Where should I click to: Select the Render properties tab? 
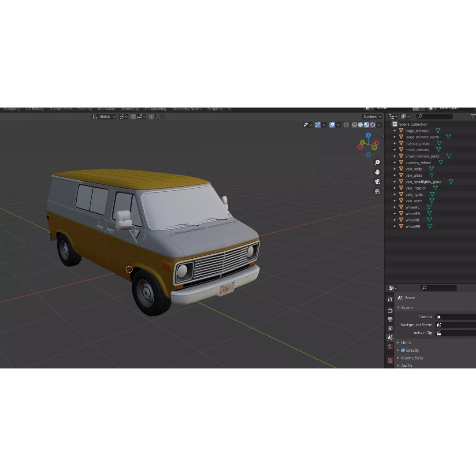(390, 310)
